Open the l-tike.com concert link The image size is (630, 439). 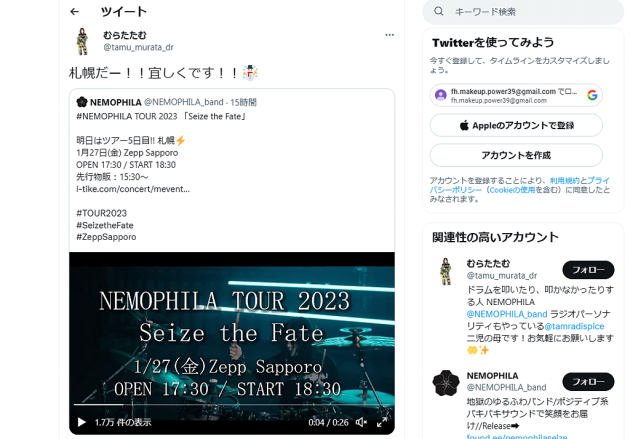[133, 189]
